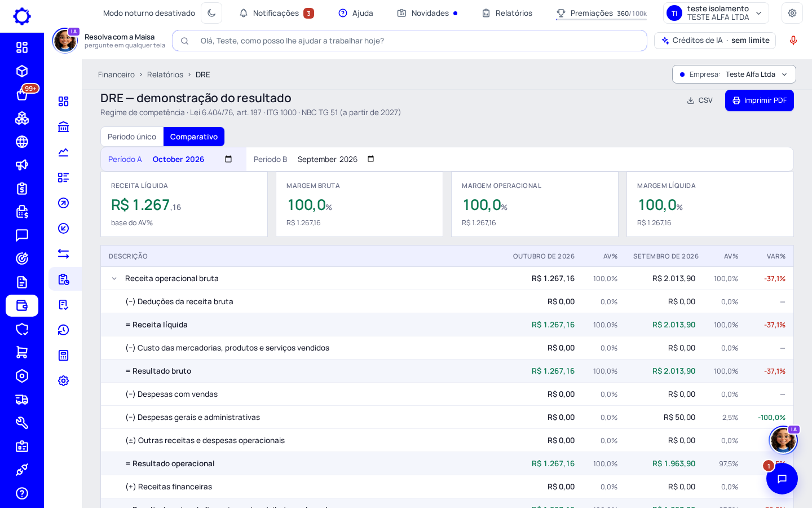This screenshot has height=508, width=812.
Task: Open the Empresa Teste Alfa Ltda dropdown
Action: (x=734, y=75)
